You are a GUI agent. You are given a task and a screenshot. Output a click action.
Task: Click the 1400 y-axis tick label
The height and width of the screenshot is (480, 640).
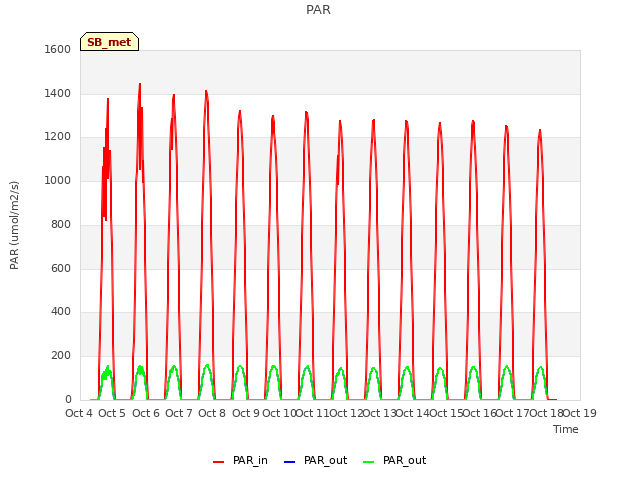point(58,93)
